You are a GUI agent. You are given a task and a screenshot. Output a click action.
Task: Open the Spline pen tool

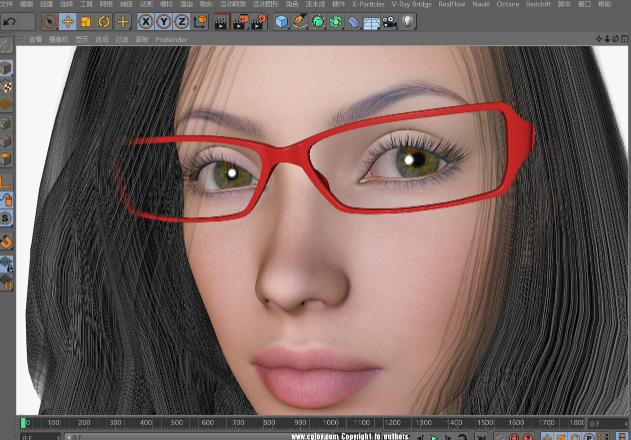point(300,21)
